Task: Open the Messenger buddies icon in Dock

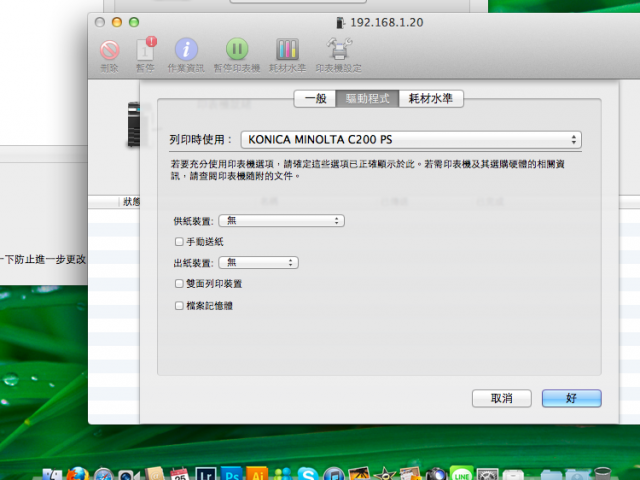Action: (x=283, y=474)
